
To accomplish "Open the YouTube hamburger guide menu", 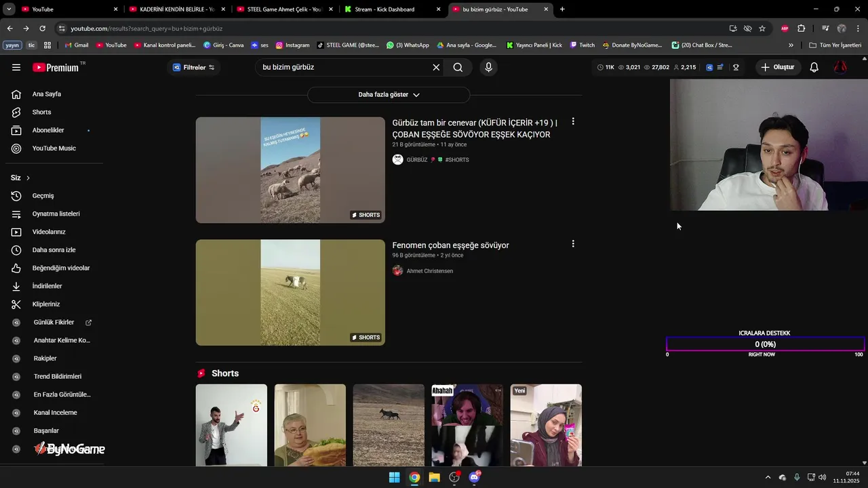I will 16,67.
